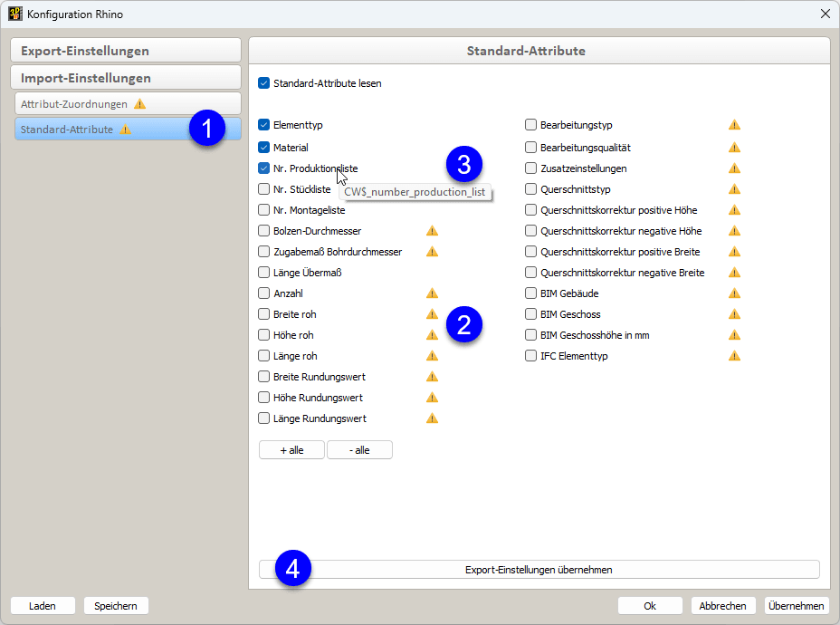This screenshot has width=840, height=625.
Task: Click warning icon for Breite roh
Action: 433,314
